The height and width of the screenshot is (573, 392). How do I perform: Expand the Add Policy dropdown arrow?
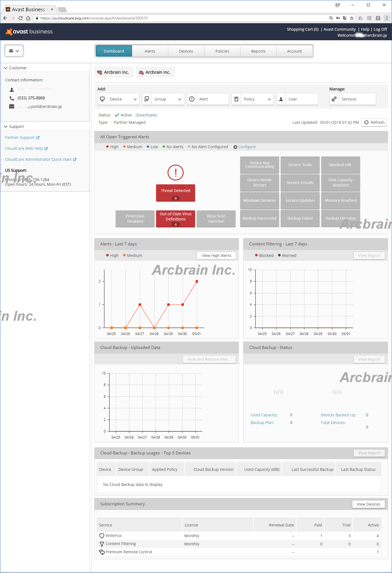coord(269,99)
